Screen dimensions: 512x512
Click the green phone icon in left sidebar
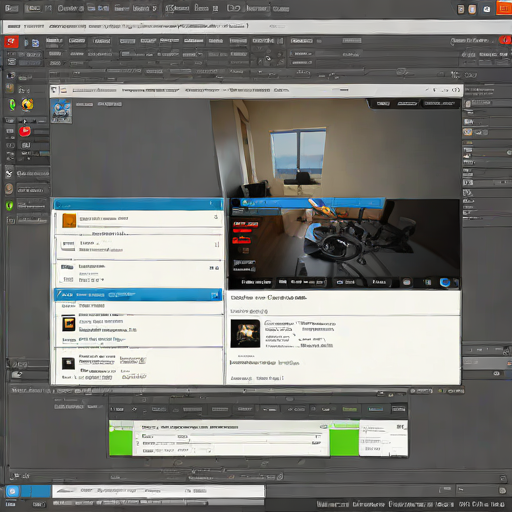click(x=12, y=105)
